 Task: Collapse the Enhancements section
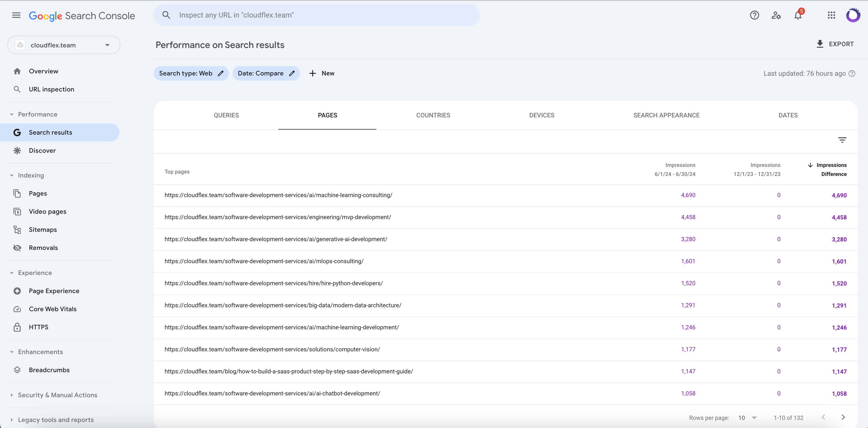[12, 352]
